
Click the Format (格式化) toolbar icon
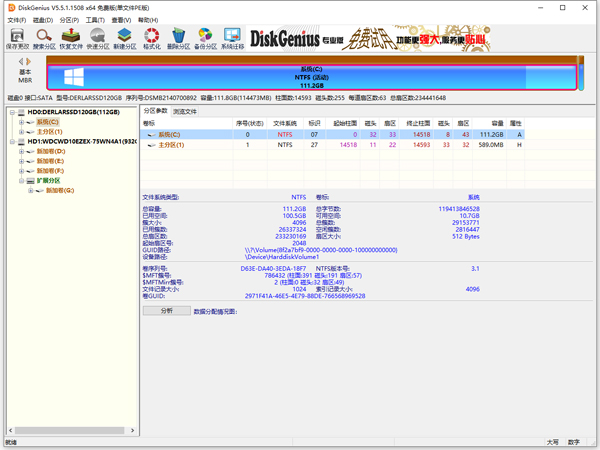click(152, 39)
